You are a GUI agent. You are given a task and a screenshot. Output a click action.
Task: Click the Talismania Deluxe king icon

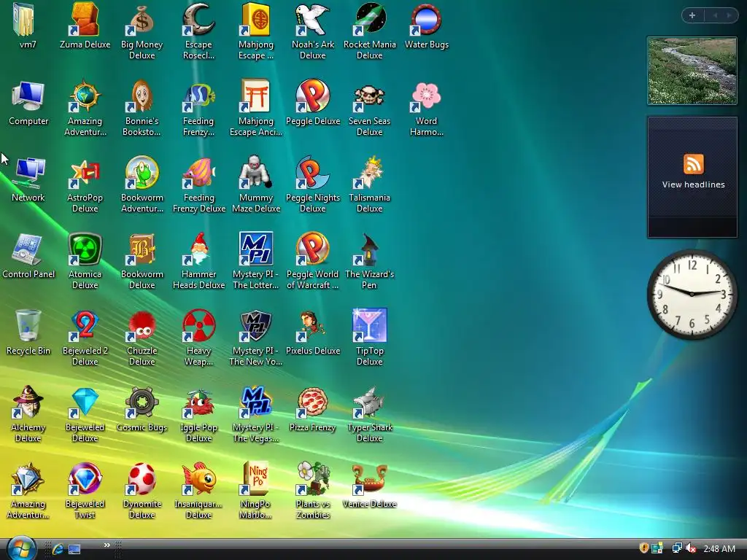tap(370, 172)
